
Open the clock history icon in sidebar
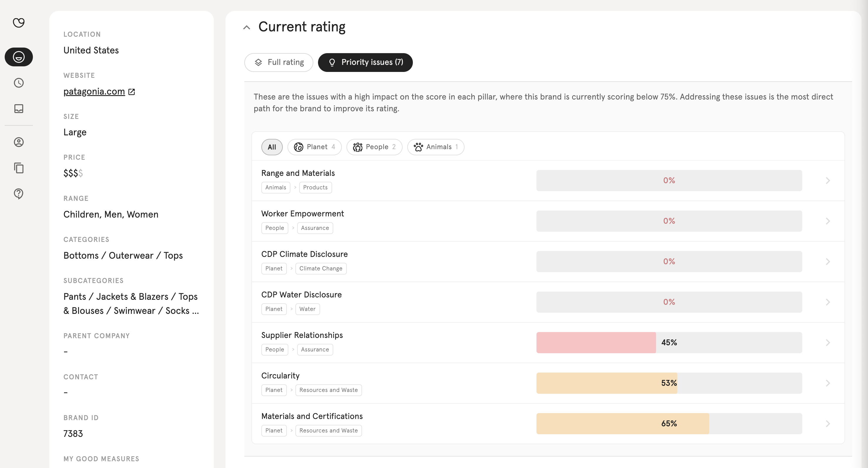[x=18, y=83]
